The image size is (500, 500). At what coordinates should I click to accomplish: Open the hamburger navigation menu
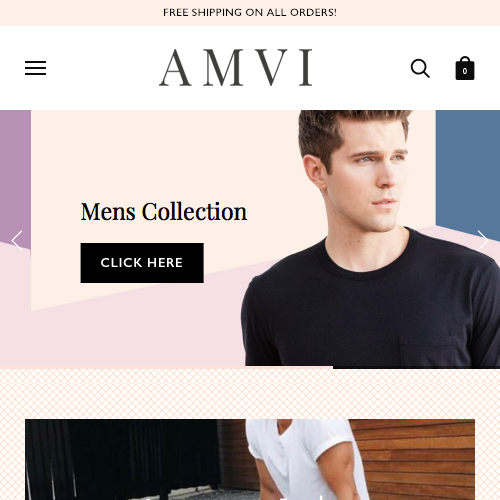pos(35,68)
